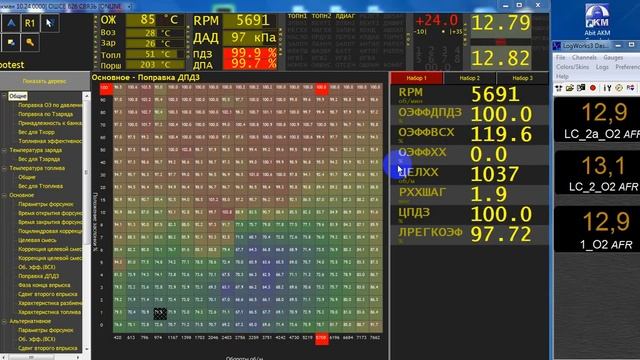640x360 pixels.
Task: Select Об. эфф. (ВСХ) under Основное
Action: 36,267
